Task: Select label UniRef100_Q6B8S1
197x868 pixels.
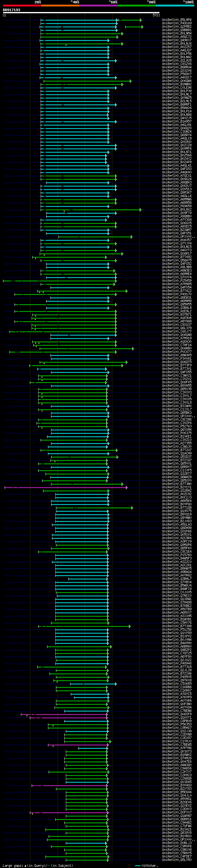Action: [177, 819]
